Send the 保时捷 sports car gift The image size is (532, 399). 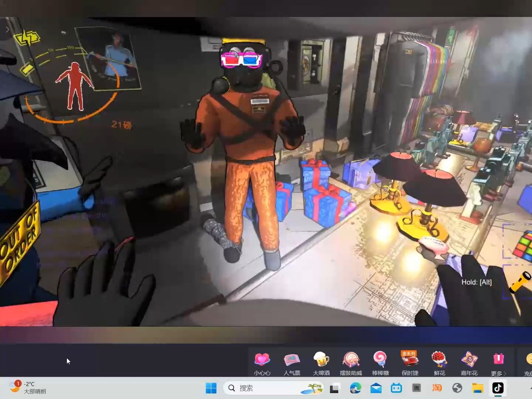pos(410,363)
